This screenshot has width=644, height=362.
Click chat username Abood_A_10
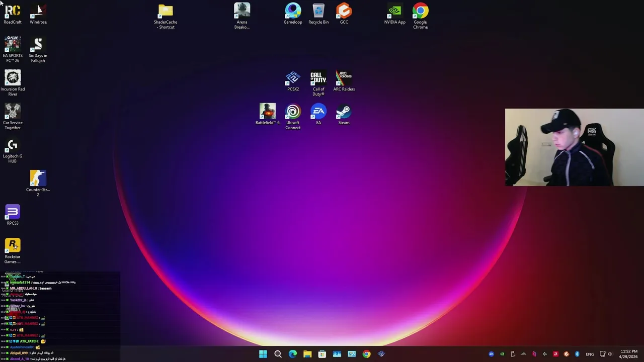click(x=20, y=359)
